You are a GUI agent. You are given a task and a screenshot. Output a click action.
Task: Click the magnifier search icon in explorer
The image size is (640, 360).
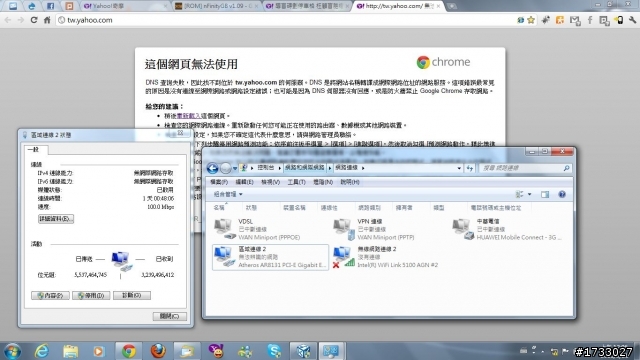coord(567,168)
